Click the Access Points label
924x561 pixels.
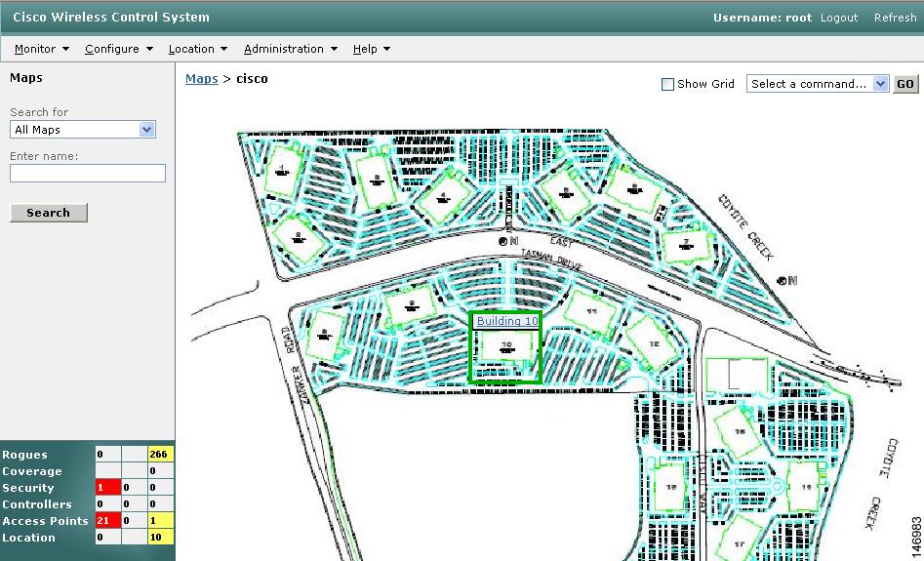[x=46, y=520]
